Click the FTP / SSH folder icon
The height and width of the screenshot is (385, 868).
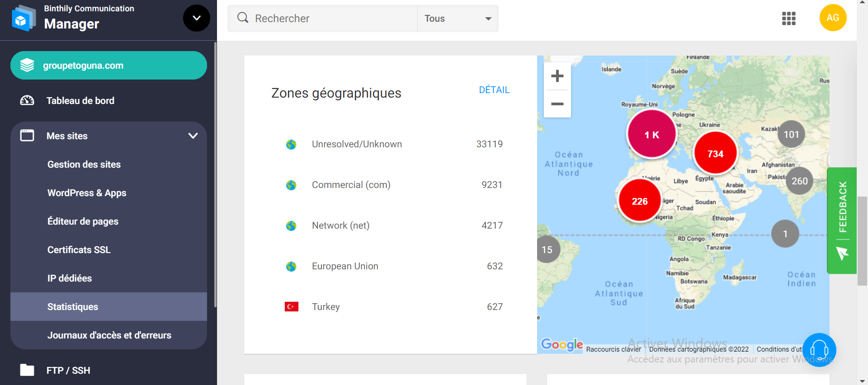[x=27, y=370]
